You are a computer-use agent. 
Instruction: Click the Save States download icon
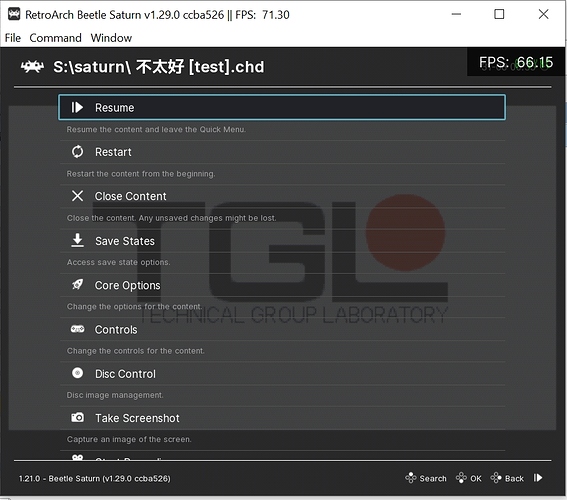[x=77, y=240]
